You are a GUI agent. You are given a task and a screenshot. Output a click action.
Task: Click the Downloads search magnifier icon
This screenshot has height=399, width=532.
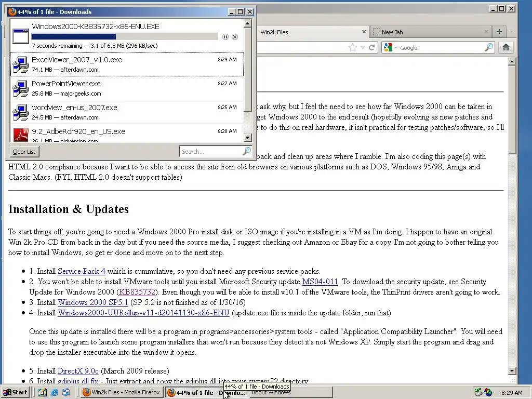click(247, 151)
